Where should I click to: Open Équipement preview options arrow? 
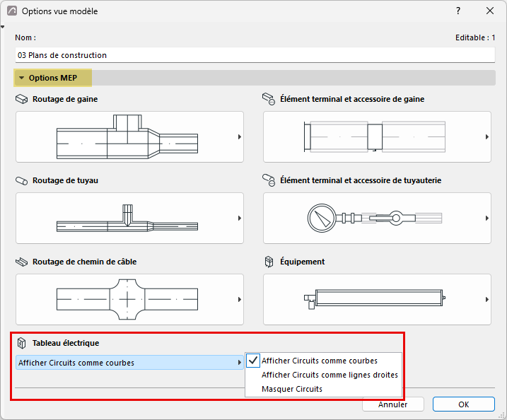(x=487, y=299)
